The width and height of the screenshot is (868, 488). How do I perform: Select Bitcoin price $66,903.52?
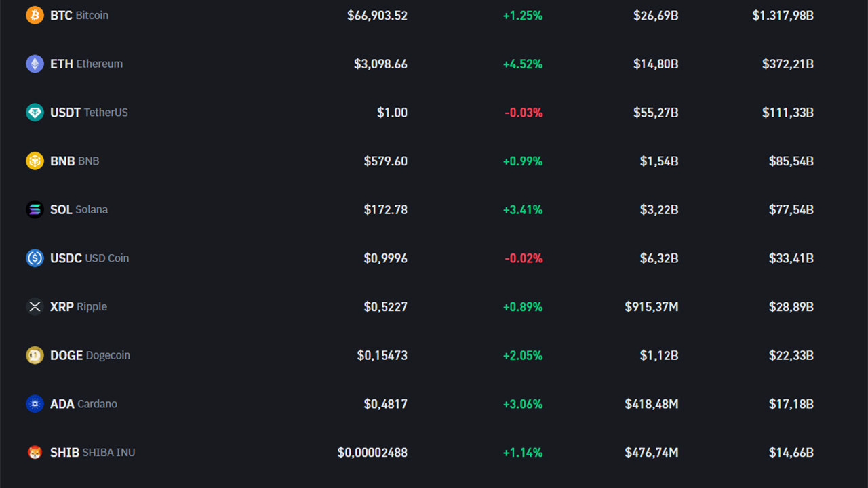pyautogui.click(x=377, y=15)
